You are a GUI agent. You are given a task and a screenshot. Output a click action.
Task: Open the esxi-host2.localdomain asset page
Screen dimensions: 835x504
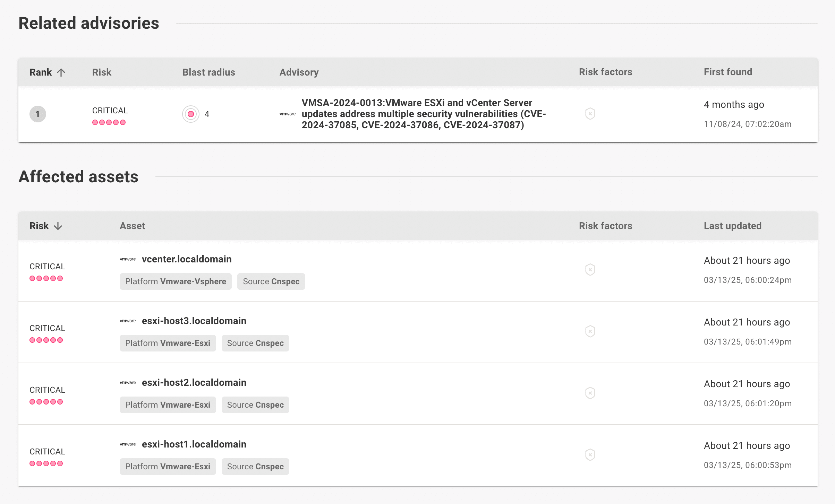194,382
